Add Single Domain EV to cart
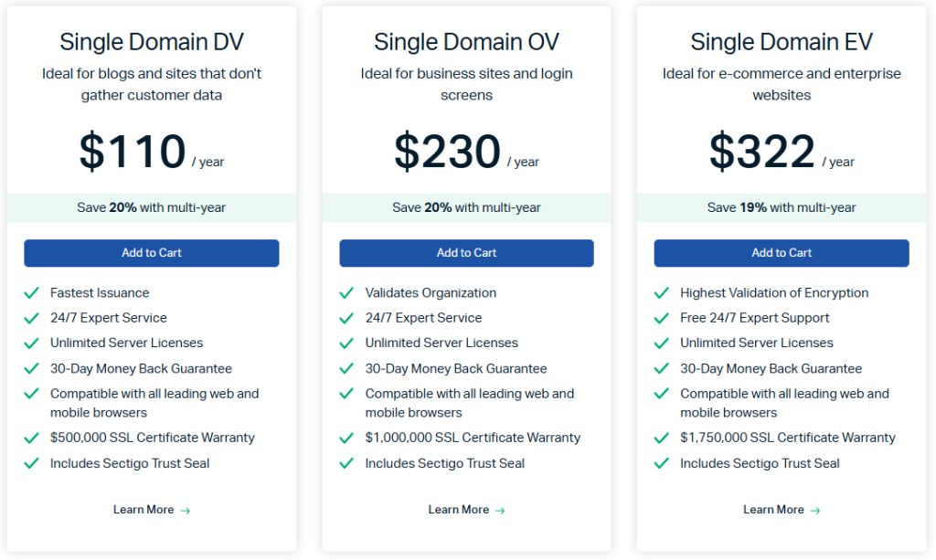 click(x=782, y=253)
